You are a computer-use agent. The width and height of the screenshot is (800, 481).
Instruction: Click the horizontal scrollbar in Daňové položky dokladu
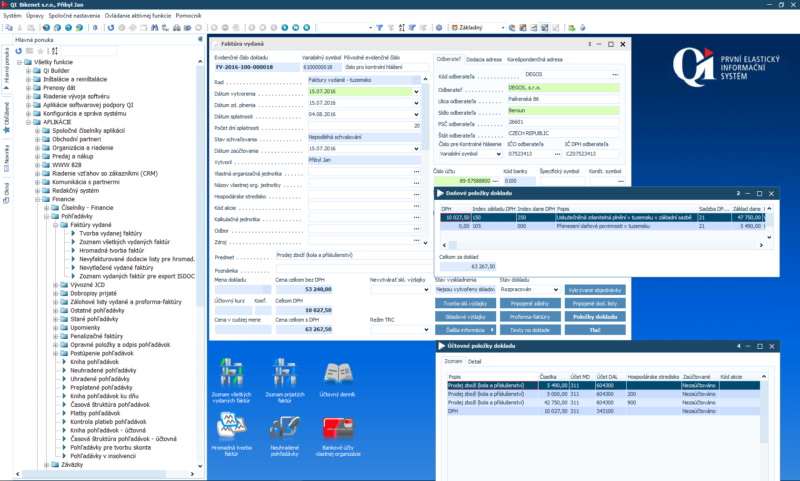click(603, 245)
